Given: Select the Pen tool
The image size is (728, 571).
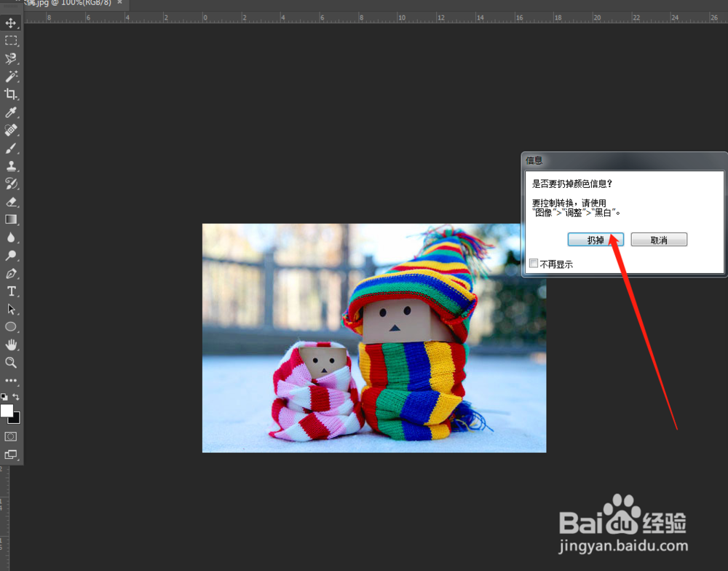Looking at the screenshot, I should 11,273.
